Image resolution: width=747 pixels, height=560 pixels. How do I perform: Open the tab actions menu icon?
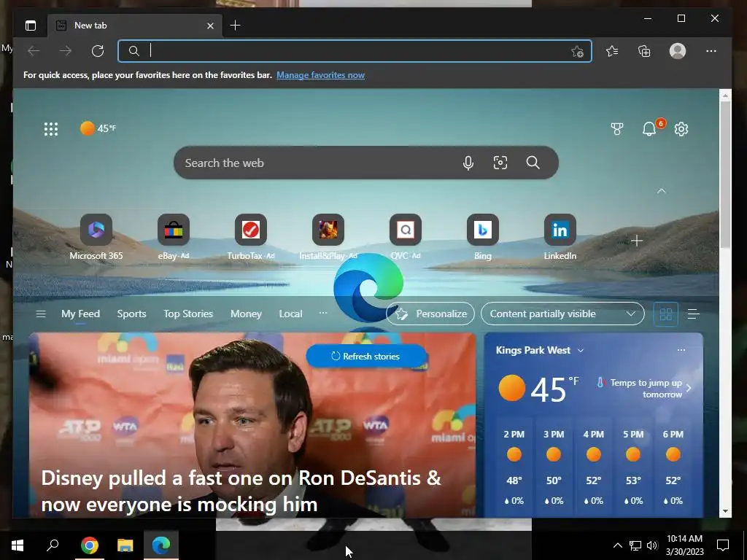click(31, 26)
